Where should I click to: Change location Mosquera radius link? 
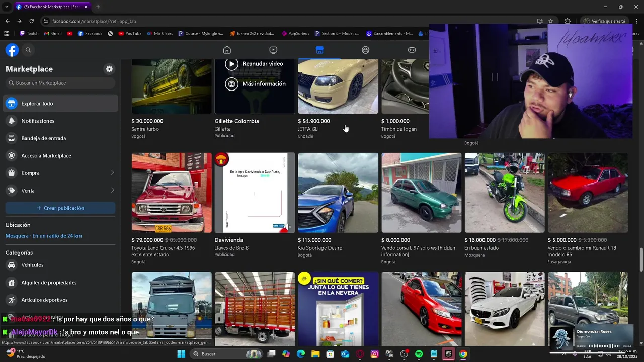[x=43, y=236]
